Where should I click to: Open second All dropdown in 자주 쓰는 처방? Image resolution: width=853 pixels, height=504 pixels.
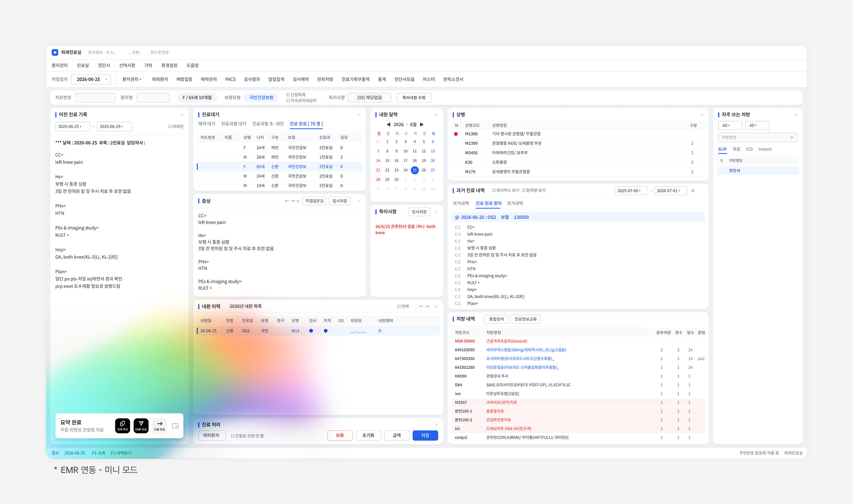[x=757, y=125]
